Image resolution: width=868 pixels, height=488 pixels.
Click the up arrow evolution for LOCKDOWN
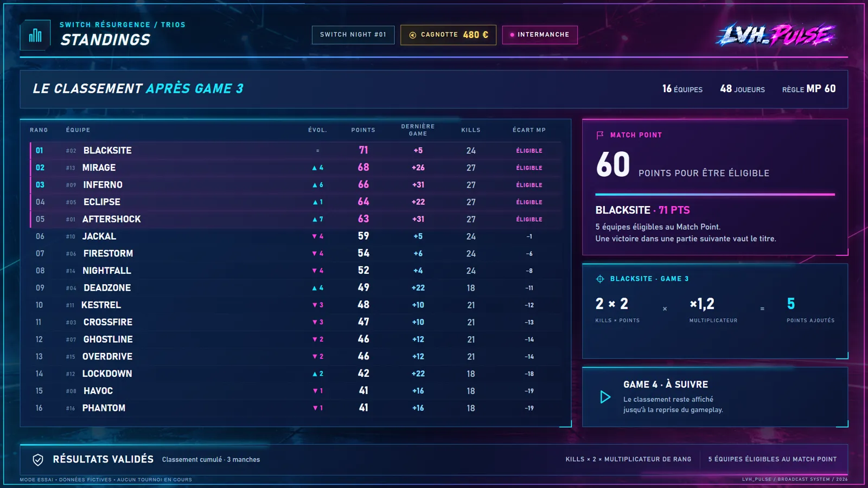pyautogui.click(x=315, y=374)
